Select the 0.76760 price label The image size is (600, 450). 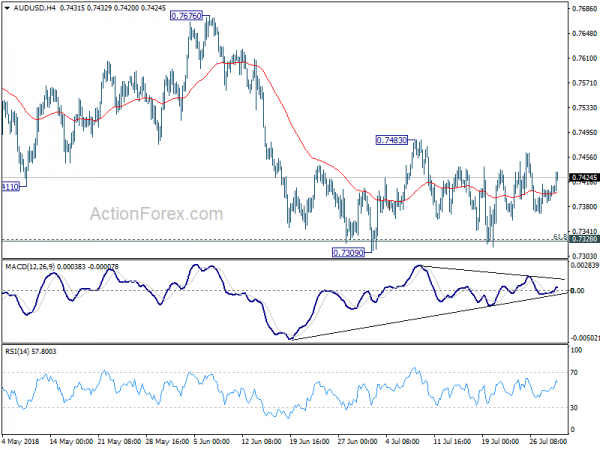click(186, 16)
